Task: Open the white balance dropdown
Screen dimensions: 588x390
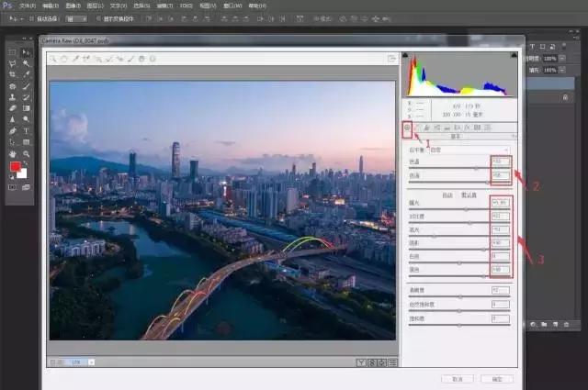Action: 469,148
